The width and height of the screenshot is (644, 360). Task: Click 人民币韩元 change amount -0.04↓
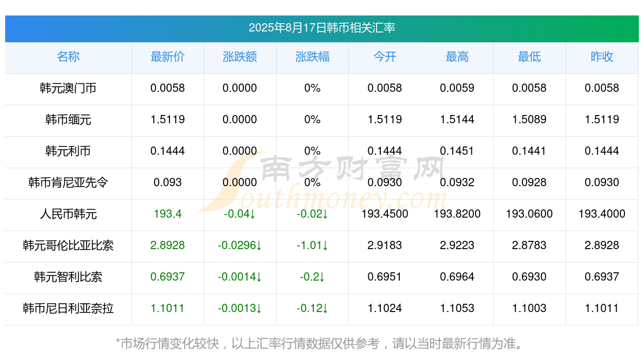(240, 214)
